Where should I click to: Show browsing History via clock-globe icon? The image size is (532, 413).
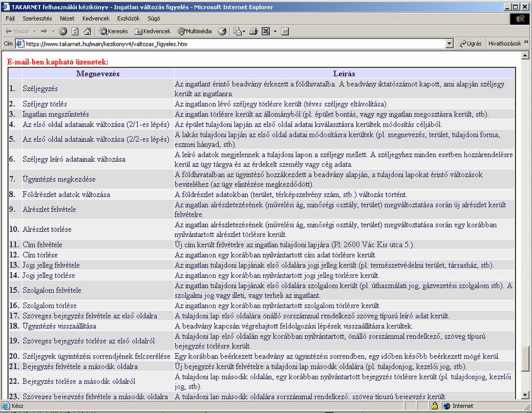222,32
